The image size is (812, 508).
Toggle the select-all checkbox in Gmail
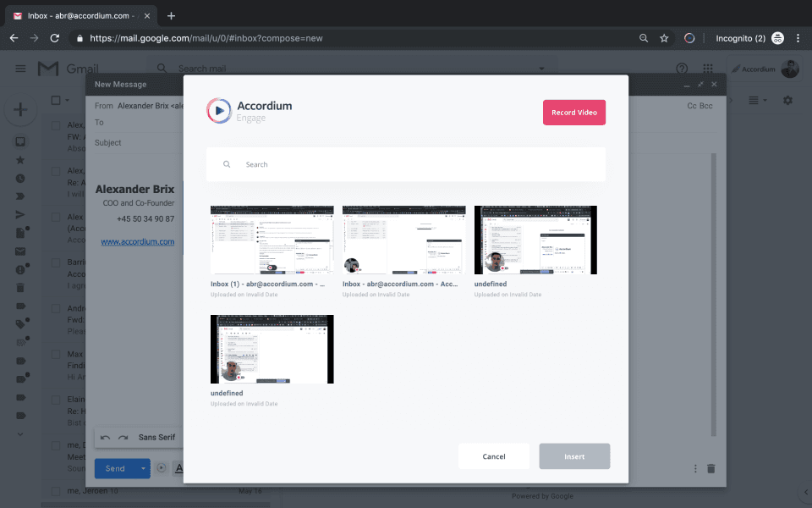[56, 100]
